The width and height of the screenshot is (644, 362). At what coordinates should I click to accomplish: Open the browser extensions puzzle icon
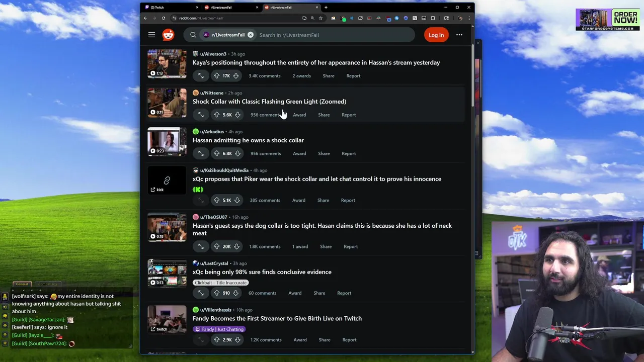tap(433, 18)
